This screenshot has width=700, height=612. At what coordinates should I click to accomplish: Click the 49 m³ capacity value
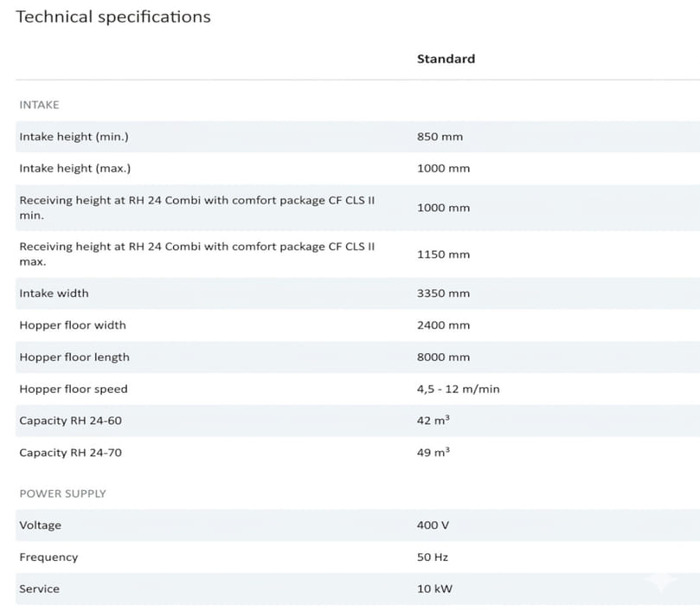point(433,453)
